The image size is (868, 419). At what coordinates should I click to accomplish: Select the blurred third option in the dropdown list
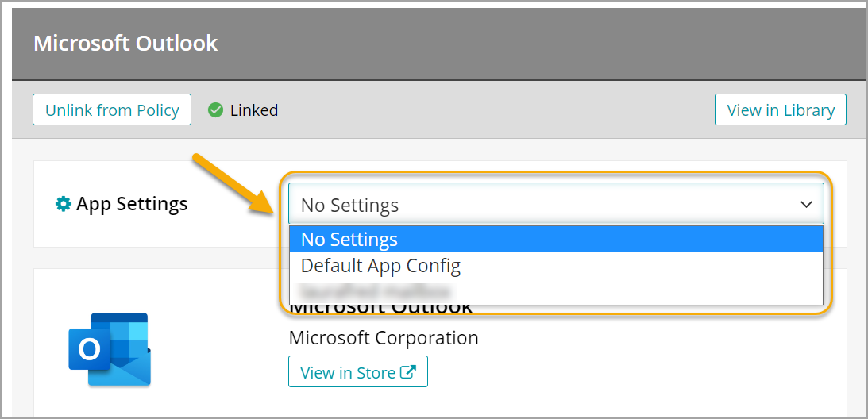pyautogui.click(x=375, y=291)
